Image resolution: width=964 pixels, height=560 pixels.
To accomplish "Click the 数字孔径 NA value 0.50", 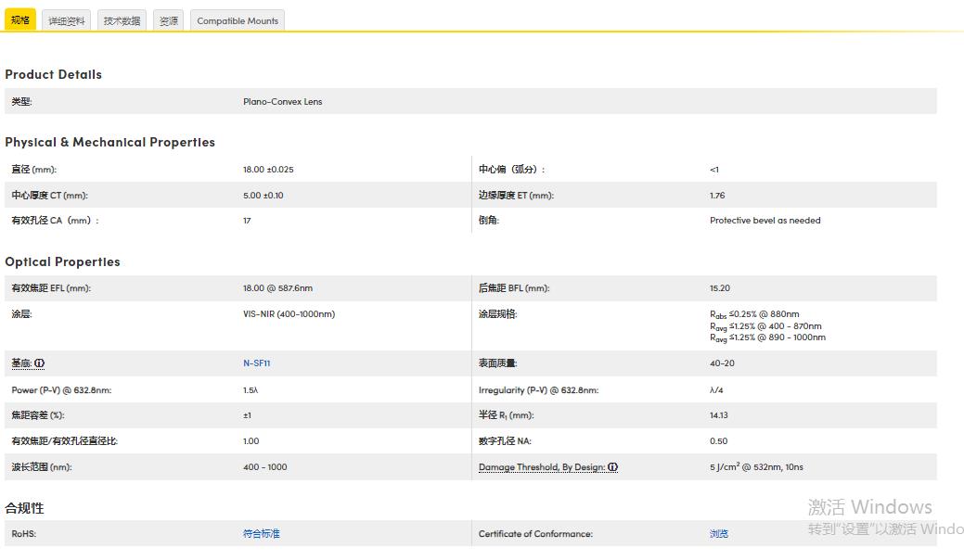I will coord(718,441).
